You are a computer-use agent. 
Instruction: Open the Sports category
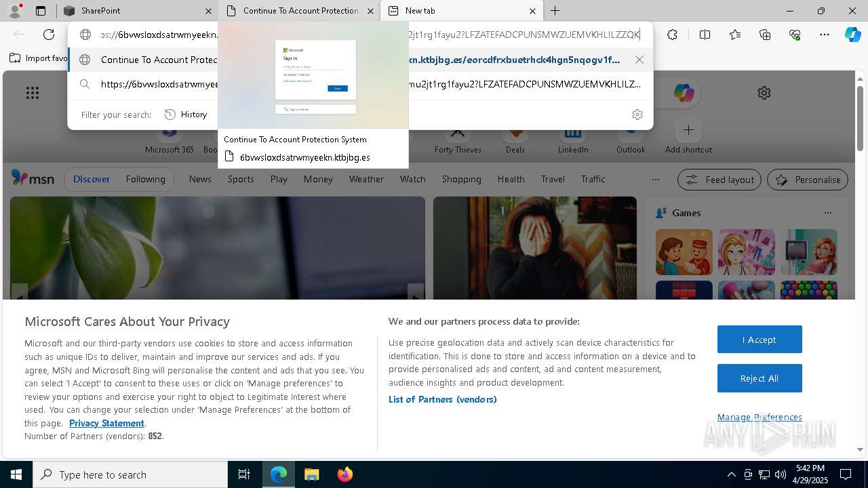coord(241,179)
